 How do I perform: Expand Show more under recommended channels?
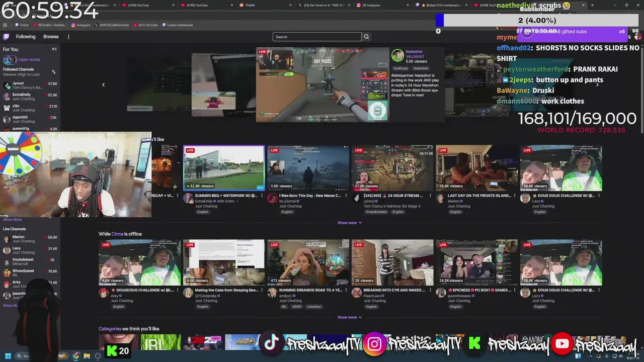(x=350, y=223)
